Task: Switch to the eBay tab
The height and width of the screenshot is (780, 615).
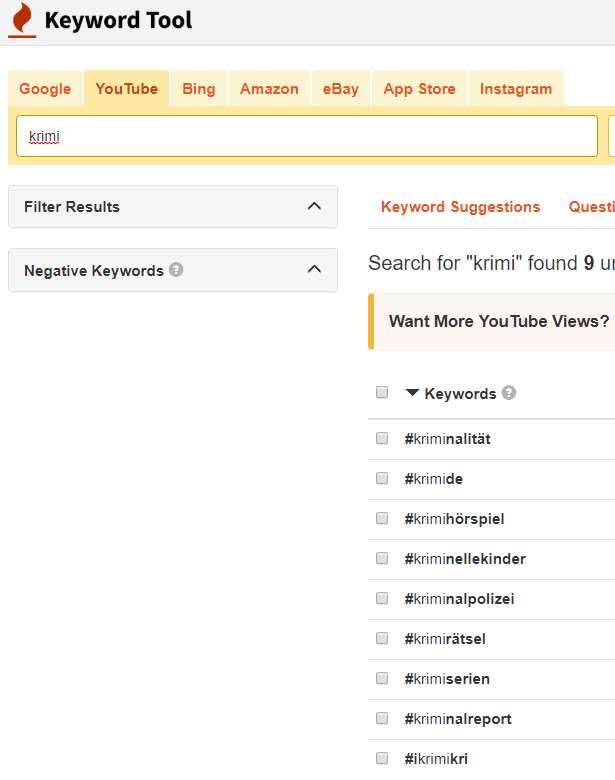Action: (340, 89)
